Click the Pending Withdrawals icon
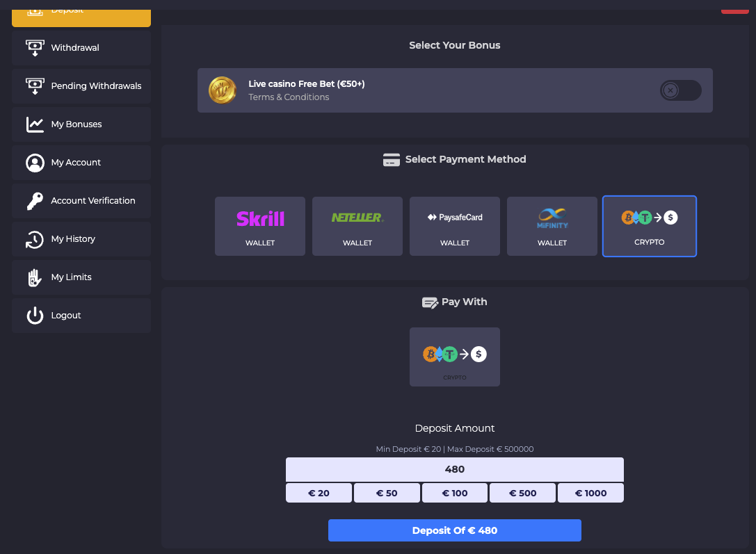 tap(35, 86)
